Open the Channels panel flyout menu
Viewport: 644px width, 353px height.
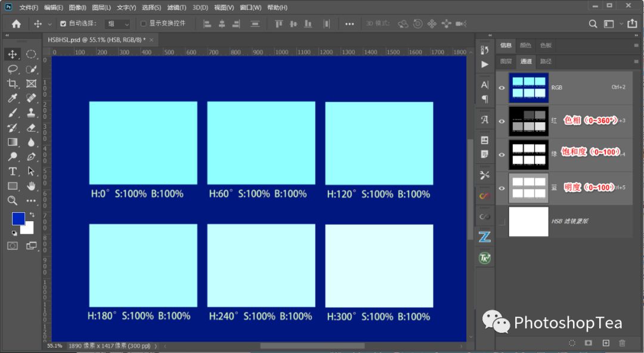(636, 61)
